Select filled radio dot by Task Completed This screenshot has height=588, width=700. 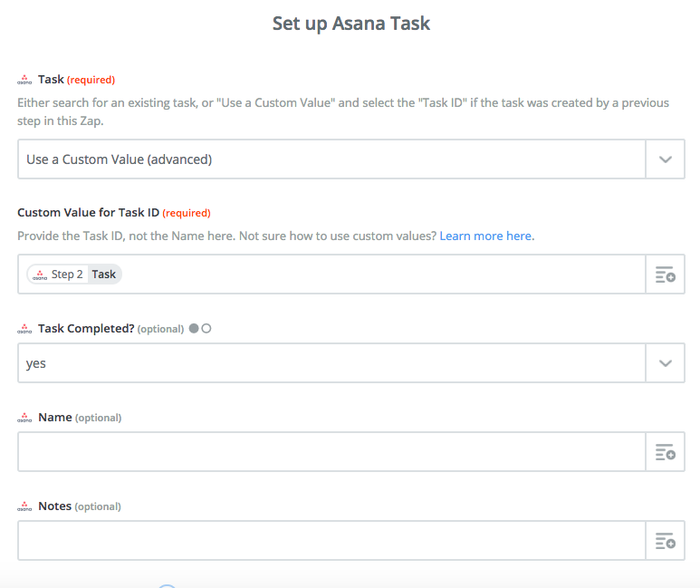click(x=194, y=328)
